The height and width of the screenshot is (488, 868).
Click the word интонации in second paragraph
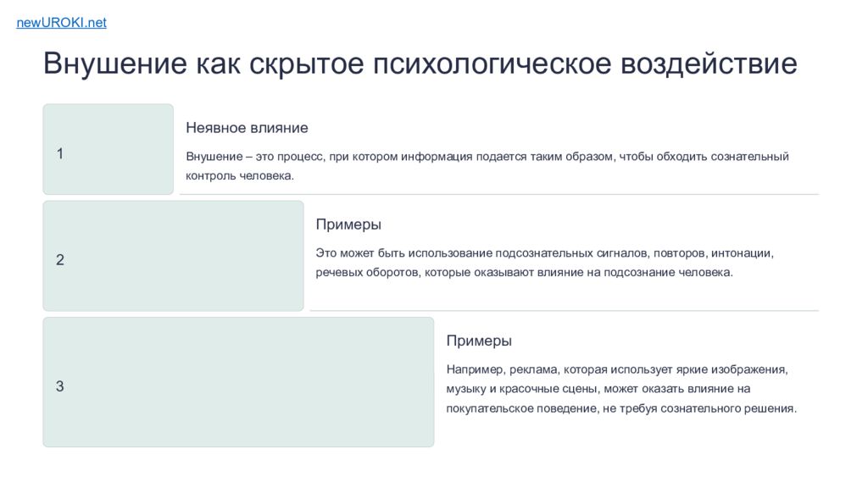(x=741, y=253)
